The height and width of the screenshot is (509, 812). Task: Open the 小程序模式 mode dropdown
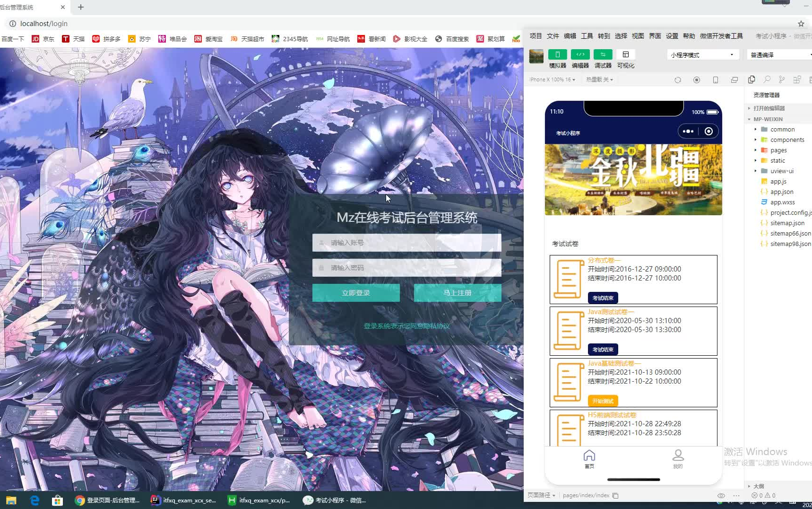pyautogui.click(x=702, y=55)
